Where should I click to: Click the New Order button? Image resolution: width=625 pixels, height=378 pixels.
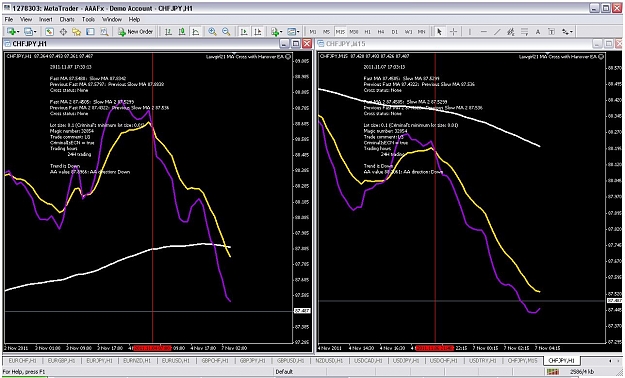click(x=136, y=32)
